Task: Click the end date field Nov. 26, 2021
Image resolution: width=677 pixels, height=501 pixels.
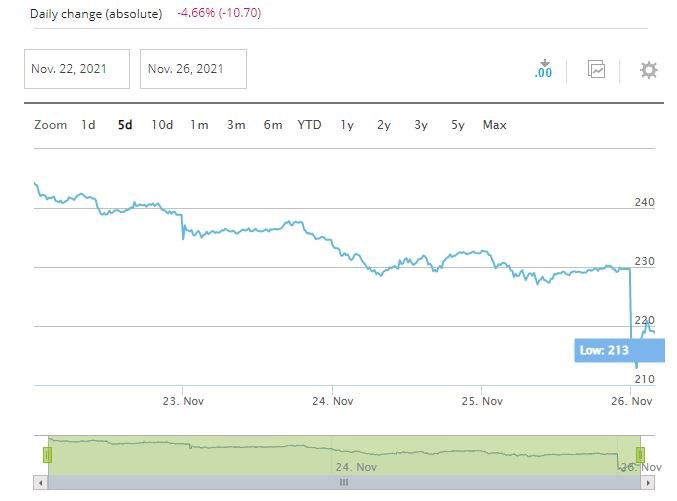Action: click(x=193, y=69)
